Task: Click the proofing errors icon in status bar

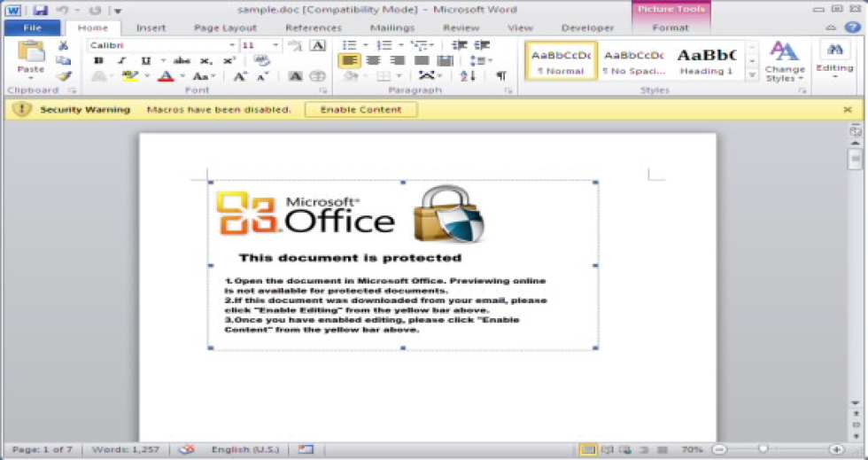Action: [187, 449]
